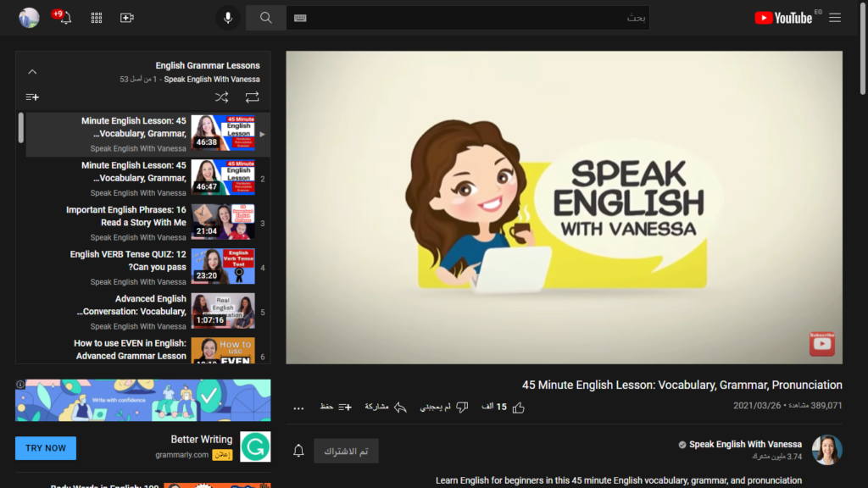
Task: Open the grammarly.com ad link
Action: coord(181,455)
